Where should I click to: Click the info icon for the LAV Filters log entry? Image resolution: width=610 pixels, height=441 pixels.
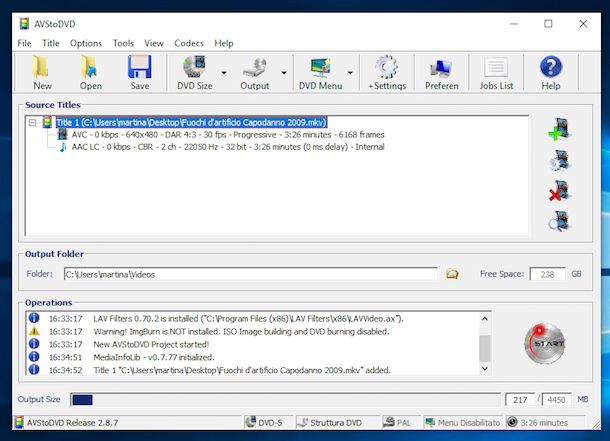coord(34,318)
